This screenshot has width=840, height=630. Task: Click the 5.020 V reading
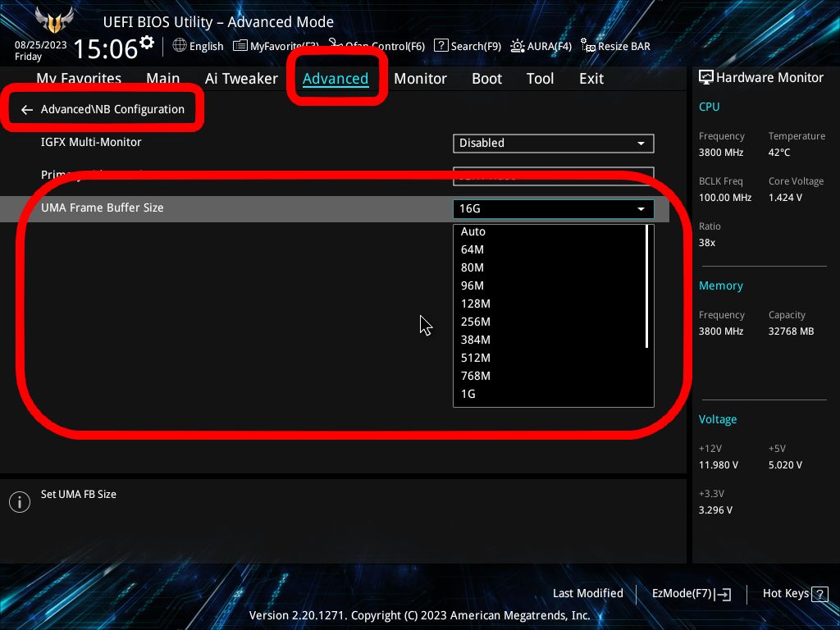click(785, 465)
